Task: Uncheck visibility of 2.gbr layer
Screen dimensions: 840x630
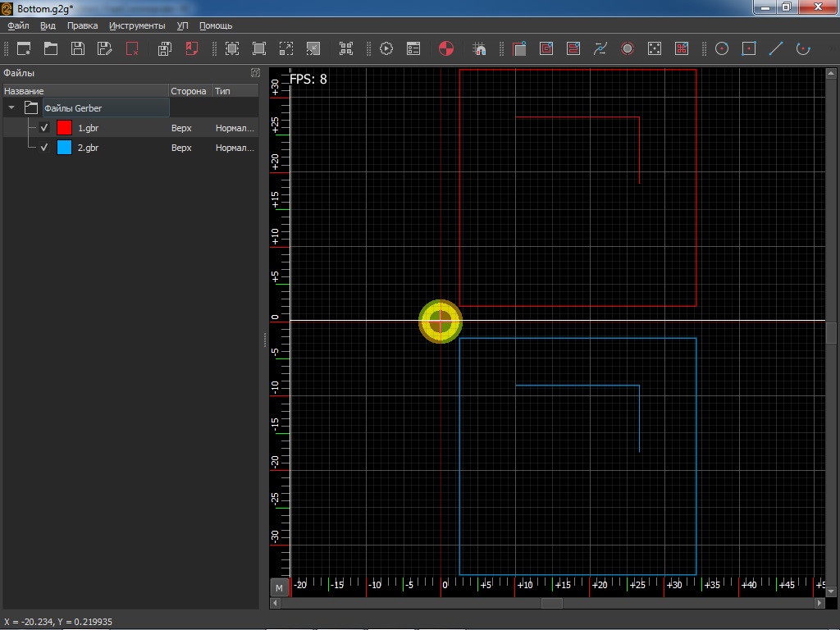Action: pyautogui.click(x=44, y=148)
